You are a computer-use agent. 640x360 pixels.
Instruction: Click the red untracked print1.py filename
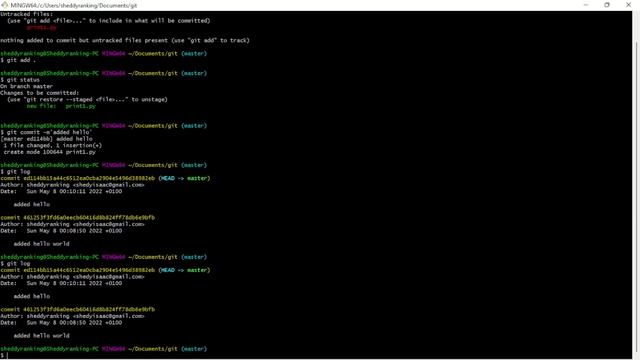(x=41, y=27)
